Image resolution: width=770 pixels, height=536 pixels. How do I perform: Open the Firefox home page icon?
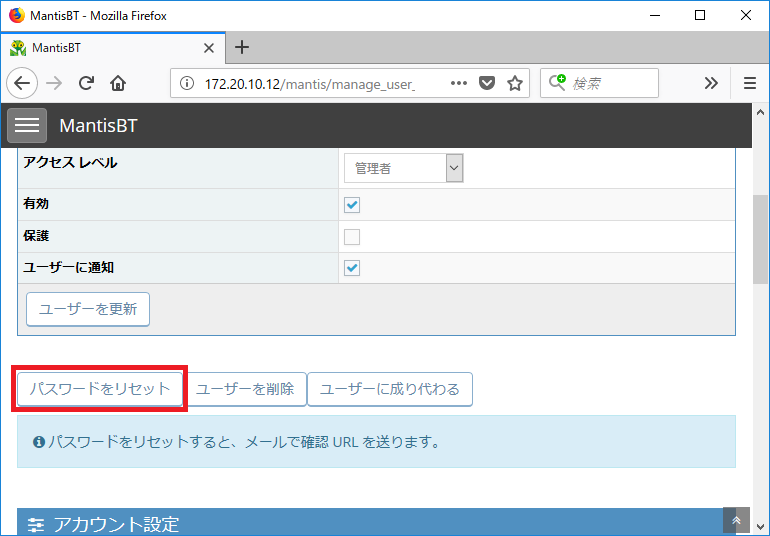[x=118, y=83]
